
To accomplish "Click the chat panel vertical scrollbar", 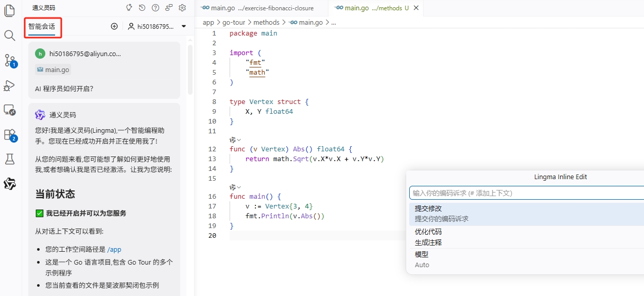I will tap(190, 69).
